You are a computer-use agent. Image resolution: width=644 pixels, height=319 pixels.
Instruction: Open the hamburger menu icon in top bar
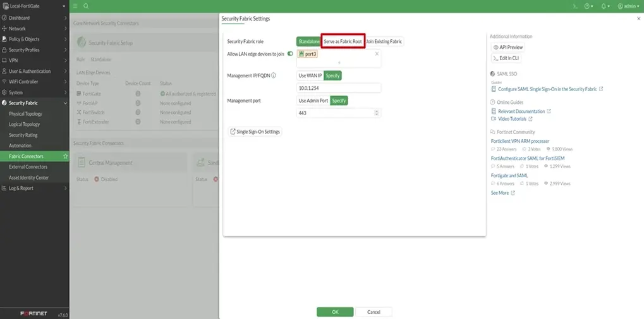[75, 6]
